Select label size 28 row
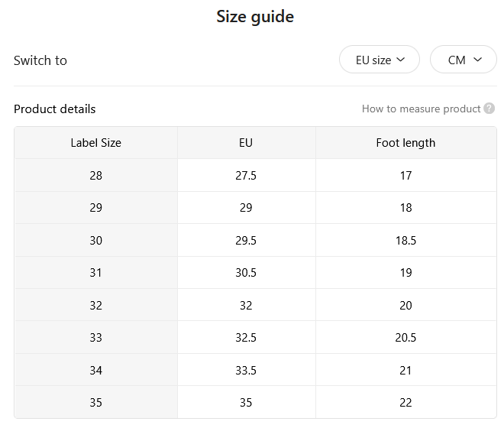 256,175
